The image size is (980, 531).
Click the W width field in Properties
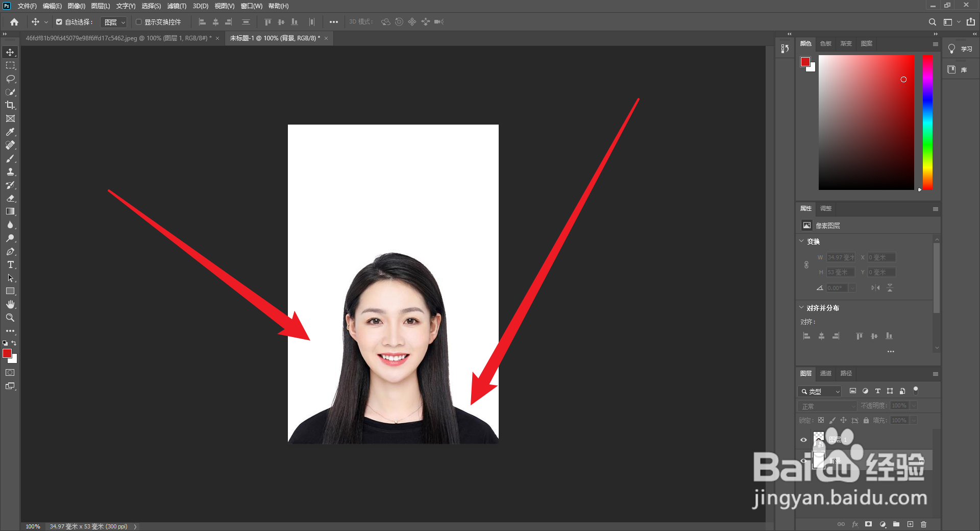(x=840, y=257)
